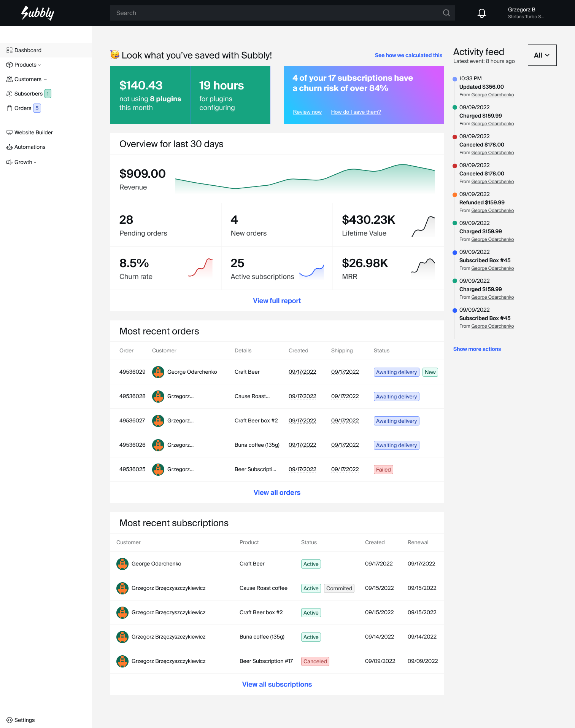Click George Odarchenko's avatar in order 49536029
Viewport: 575px width, 728px height.
158,372
